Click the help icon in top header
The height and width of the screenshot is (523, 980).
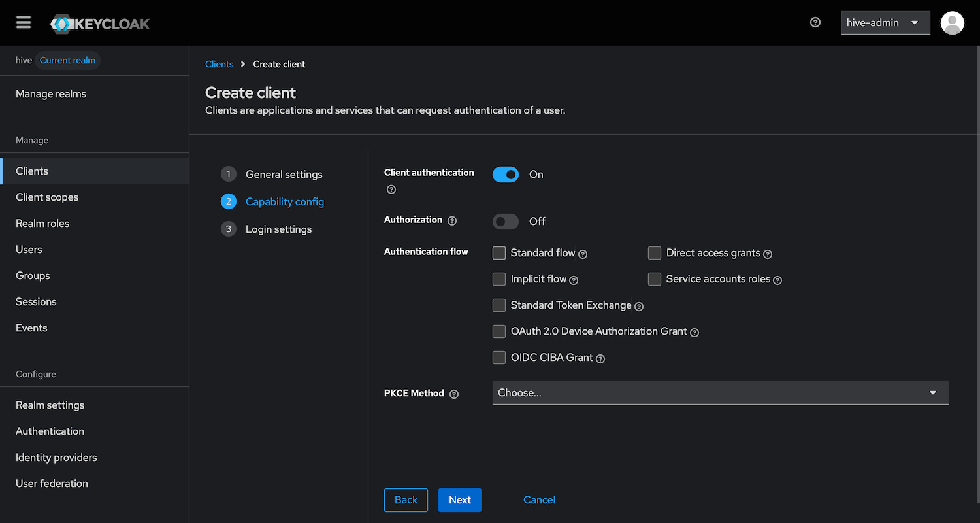[x=815, y=22]
